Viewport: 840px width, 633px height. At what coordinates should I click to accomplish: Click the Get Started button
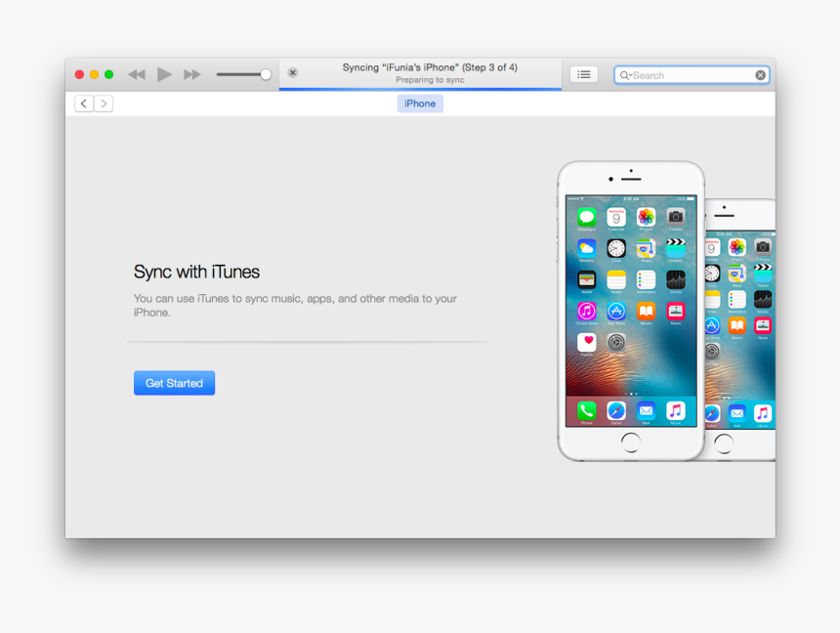click(174, 383)
